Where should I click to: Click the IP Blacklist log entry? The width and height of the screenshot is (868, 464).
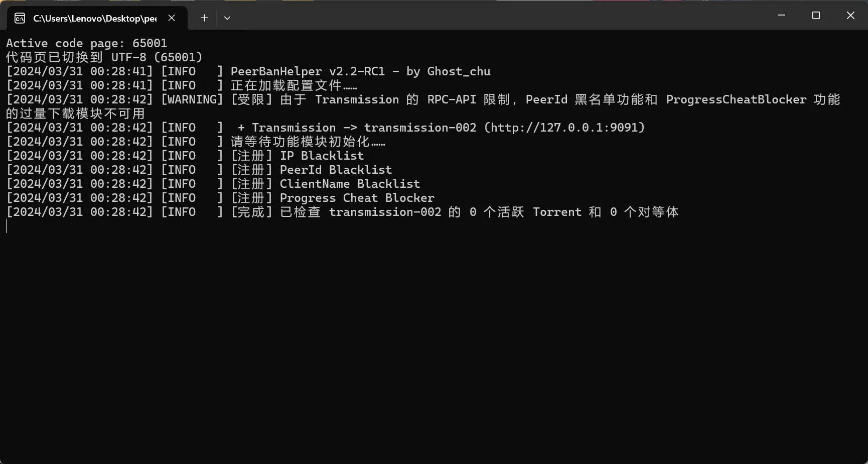pyautogui.click(x=322, y=156)
